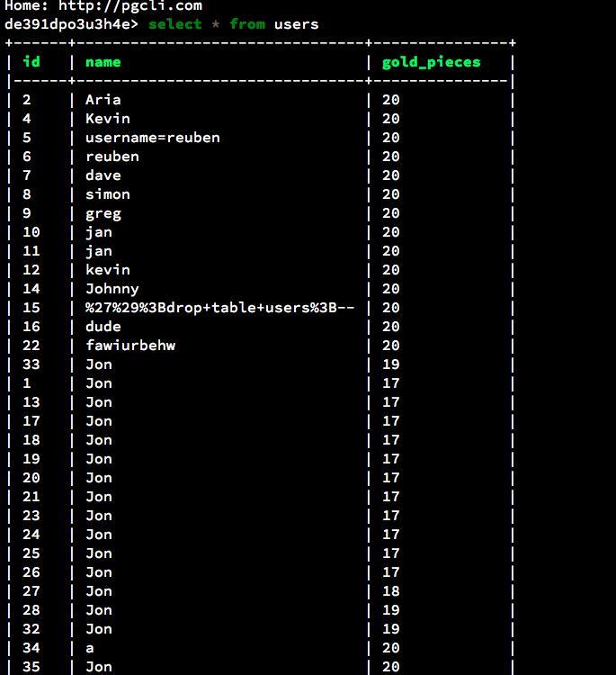Click the de391dpo3u3h4e> database prompt
Image resolution: width=616 pixels, height=675 pixels.
click(71, 24)
